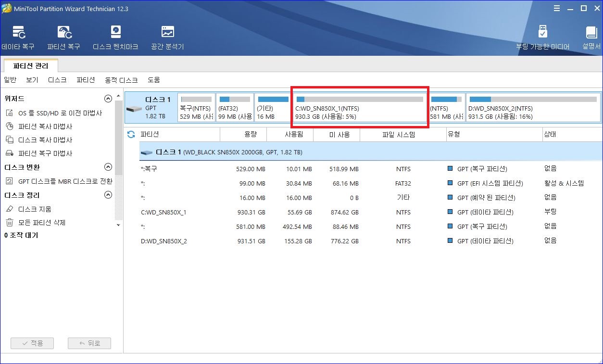Viewport: 603px width, 364px height.
Task: Open the 일반 menu
Action: click(x=10, y=80)
